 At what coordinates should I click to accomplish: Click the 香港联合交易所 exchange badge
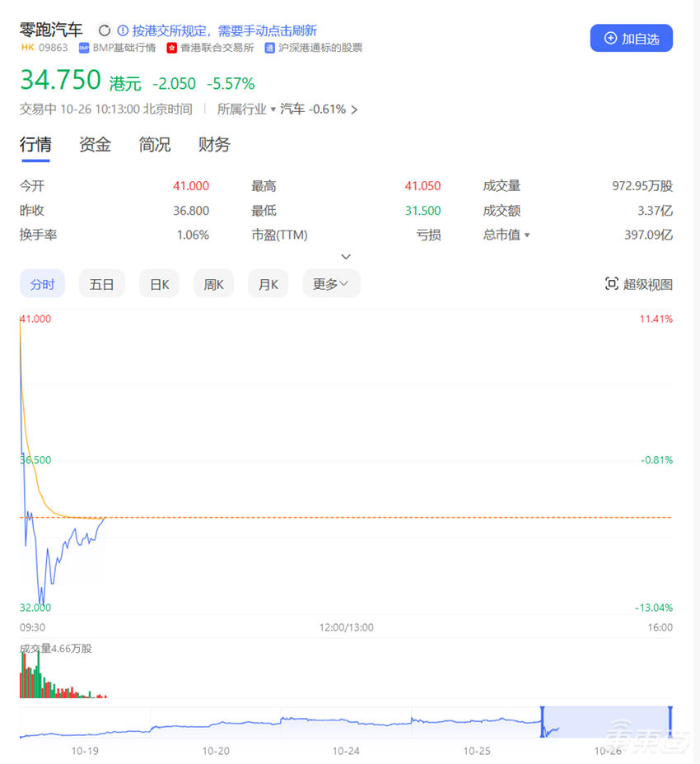tap(172, 47)
